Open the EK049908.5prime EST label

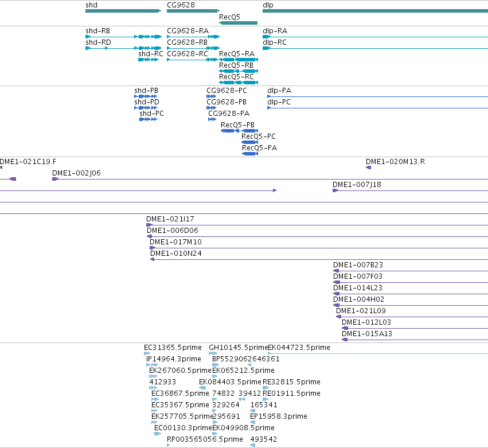click(x=243, y=428)
